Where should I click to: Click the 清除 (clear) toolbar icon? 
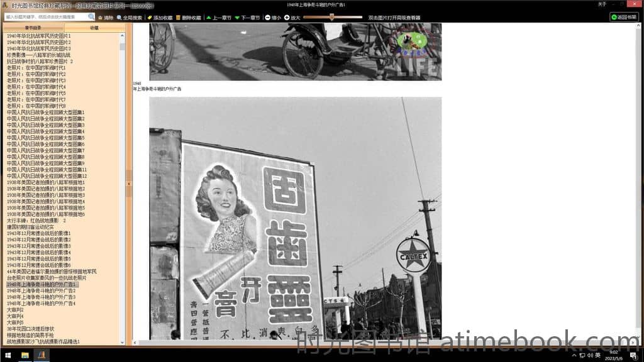coord(106,18)
